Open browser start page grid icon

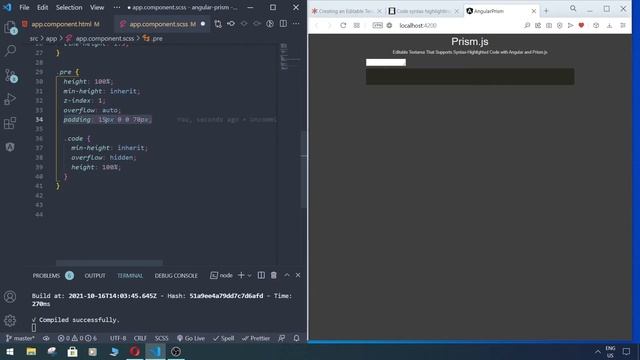pos(357,25)
